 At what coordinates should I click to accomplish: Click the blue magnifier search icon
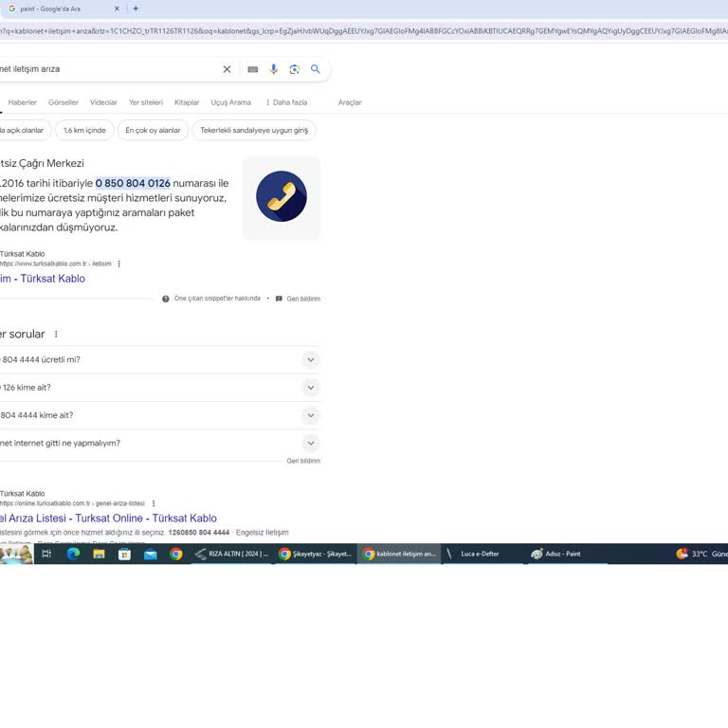pyautogui.click(x=316, y=69)
